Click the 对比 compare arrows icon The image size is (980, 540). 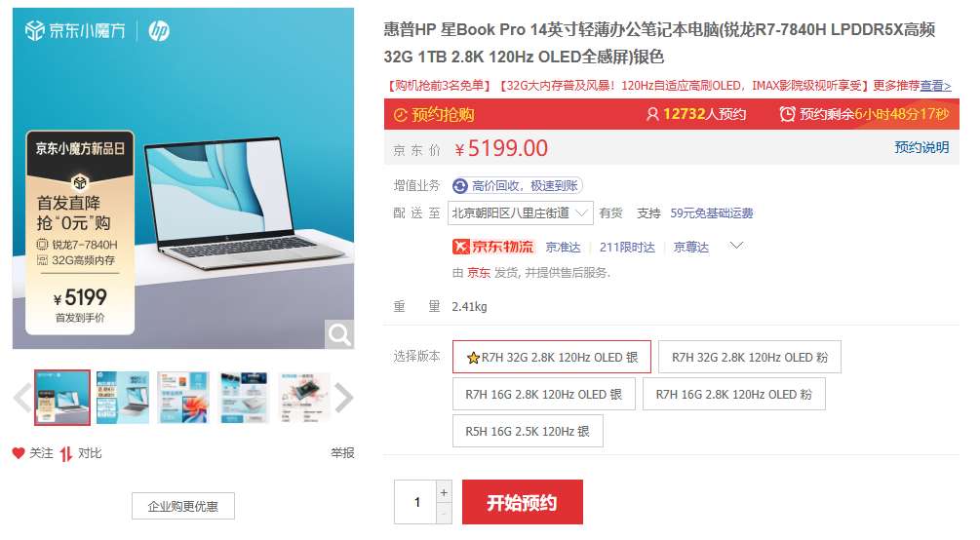coord(66,454)
